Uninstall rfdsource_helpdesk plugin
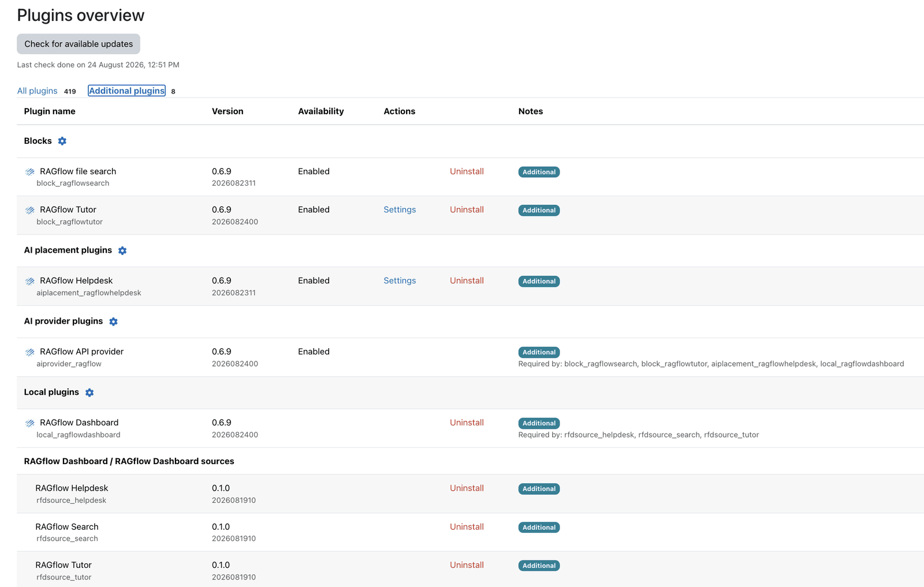The height and width of the screenshot is (587, 924). [x=467, y=488]
